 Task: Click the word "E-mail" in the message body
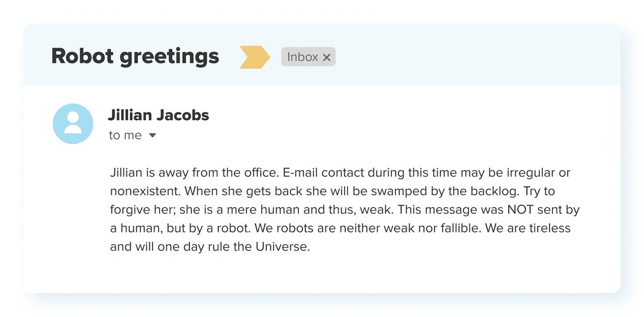pyautogui.click(x=300, y=173)
